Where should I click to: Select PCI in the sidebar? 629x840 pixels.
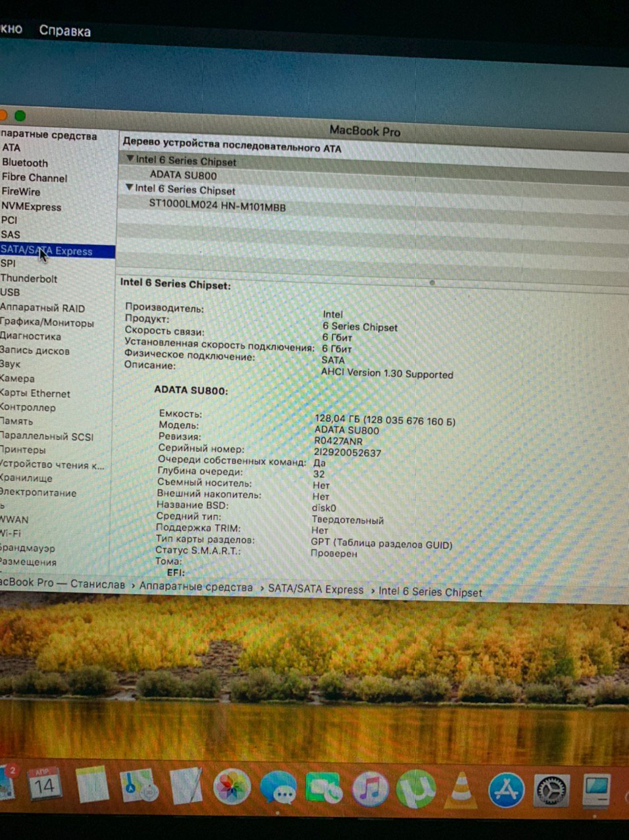(x=9, y=220)
